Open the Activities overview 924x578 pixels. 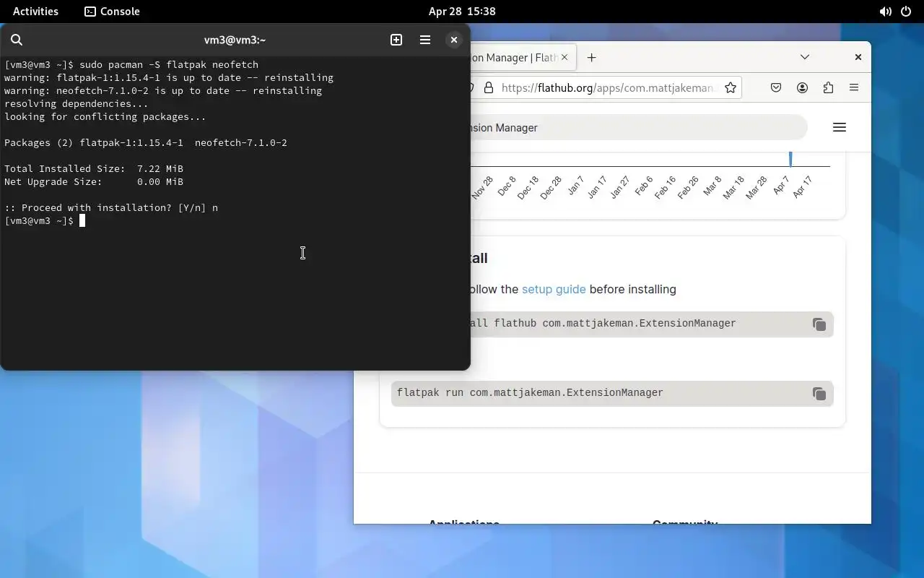pos(35,11)
